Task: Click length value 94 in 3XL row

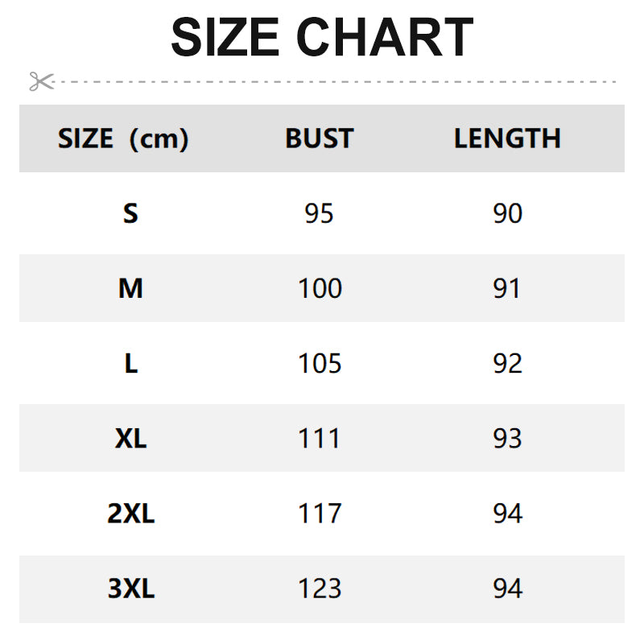Action: (507, 588)
